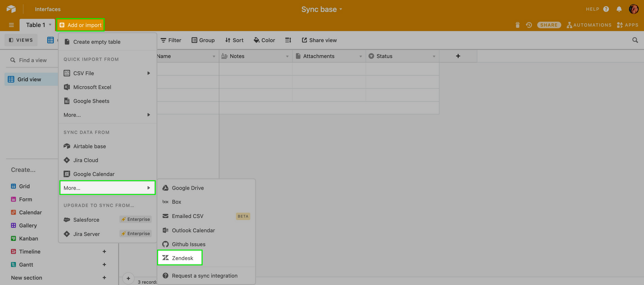This screenshot has width=644, height=285.
Task: Sync from Google Calendar
Action: point(107,174)
